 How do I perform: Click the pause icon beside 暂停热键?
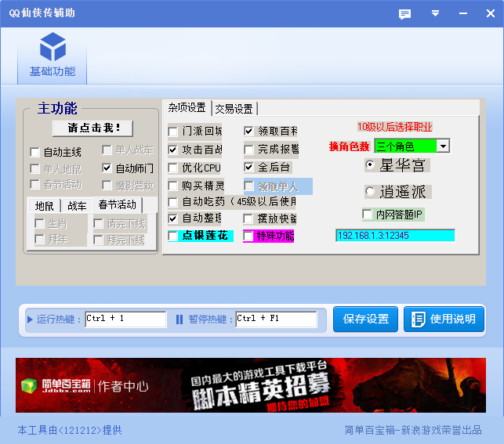179,319
